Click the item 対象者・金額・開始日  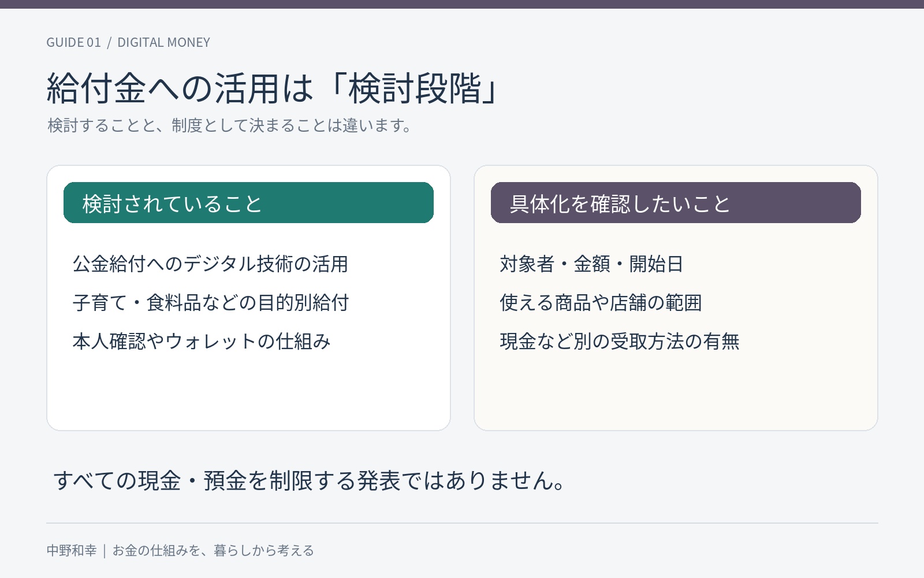tap(591, 264)
